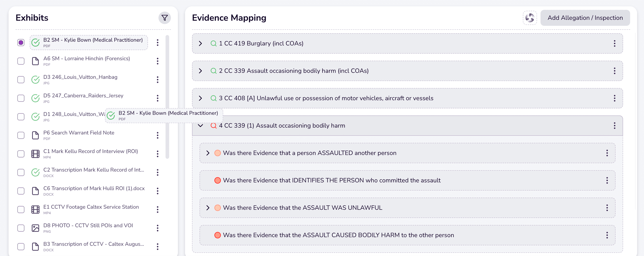The width and height of the screenshot is (644, 256).
Task: Click red status dot on CAUSED BODILY HARM
Action: click(x=218, y=235)
